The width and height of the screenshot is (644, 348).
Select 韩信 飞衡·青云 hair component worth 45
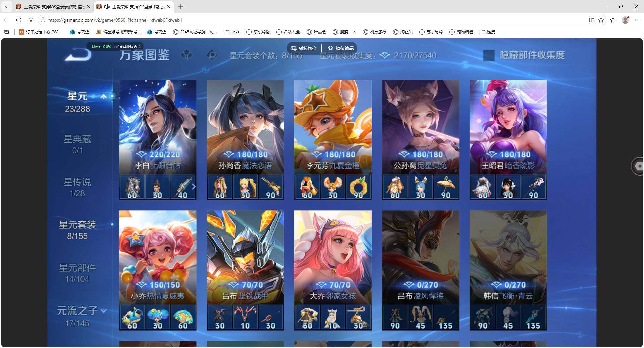pos(508,317)
